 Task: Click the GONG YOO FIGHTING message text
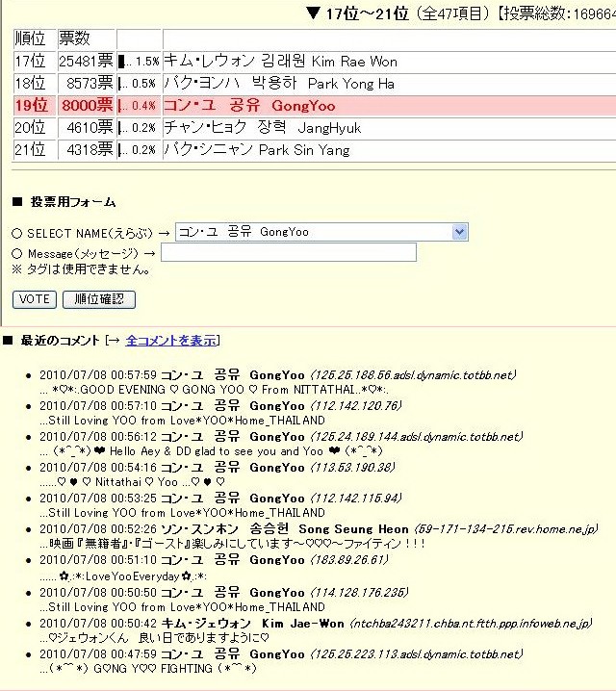point(147,669)
